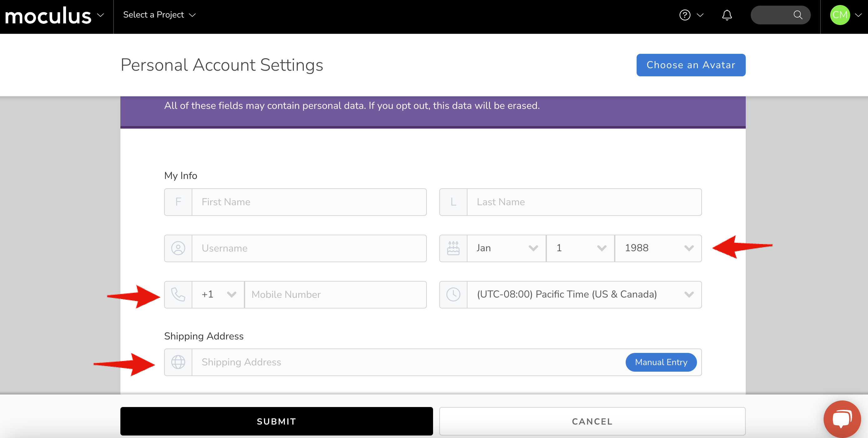Click the clock icon beside time zone

pyautogui.click(x=454, y=294)
